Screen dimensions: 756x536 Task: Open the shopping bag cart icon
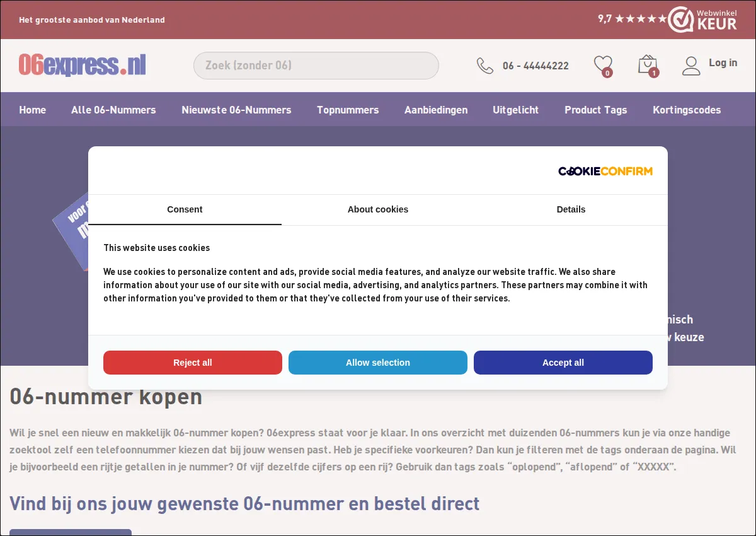(x=647, y=64)
